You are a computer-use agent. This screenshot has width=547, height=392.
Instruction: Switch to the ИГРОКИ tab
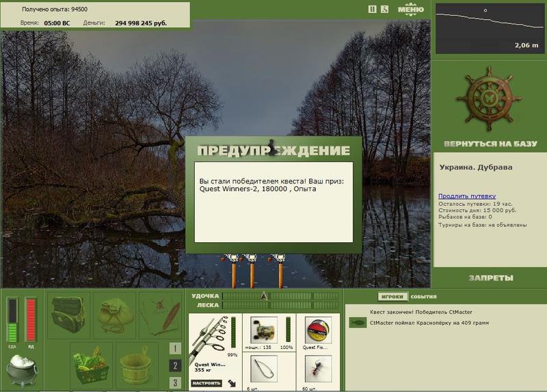coord(392,297)
